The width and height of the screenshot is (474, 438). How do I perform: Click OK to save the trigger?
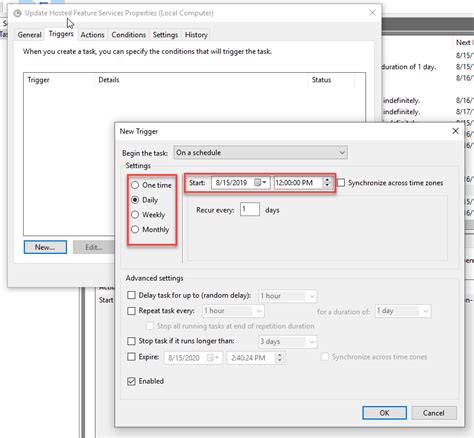pos(384,413)
